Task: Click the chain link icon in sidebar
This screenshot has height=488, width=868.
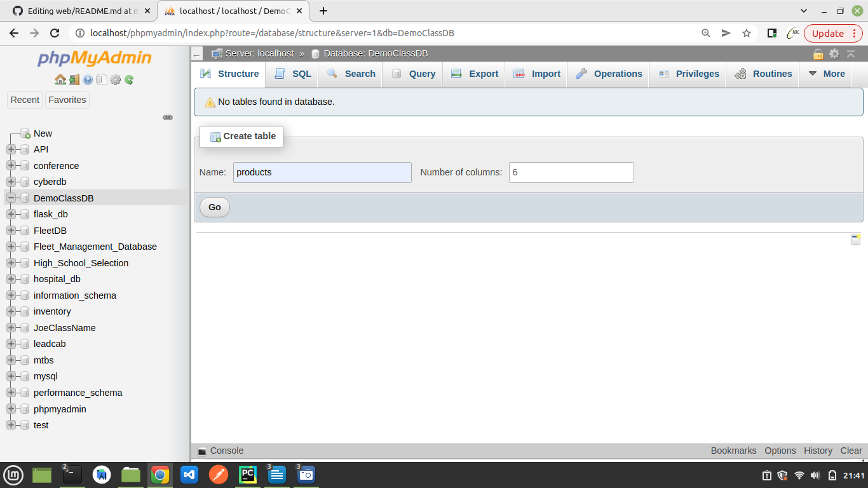Action: tap(168, 117)
